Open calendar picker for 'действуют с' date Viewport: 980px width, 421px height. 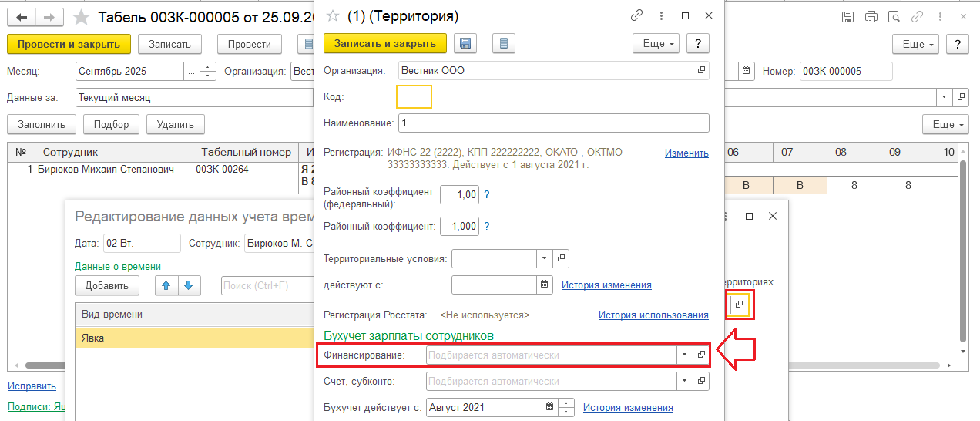click(x=545, y=285)
